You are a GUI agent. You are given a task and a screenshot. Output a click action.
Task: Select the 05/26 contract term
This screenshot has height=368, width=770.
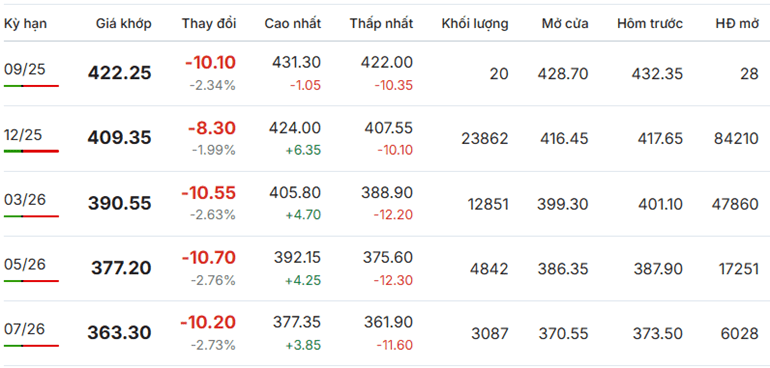click(25, 264)
